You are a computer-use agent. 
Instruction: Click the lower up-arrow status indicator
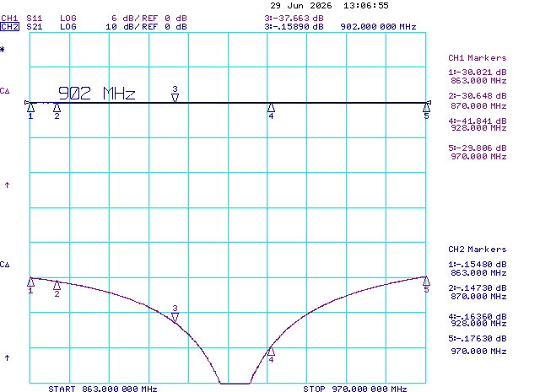pyautogui.click(x=7, y=358)
